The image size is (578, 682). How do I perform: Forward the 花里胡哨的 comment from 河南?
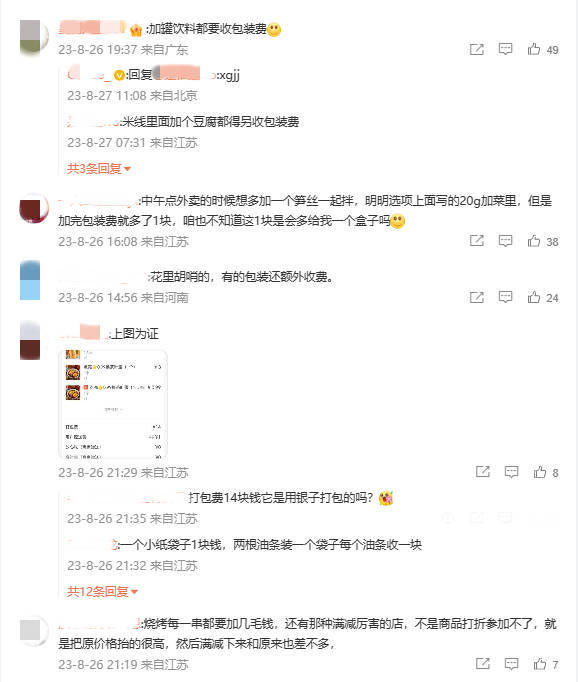point(477,297)
